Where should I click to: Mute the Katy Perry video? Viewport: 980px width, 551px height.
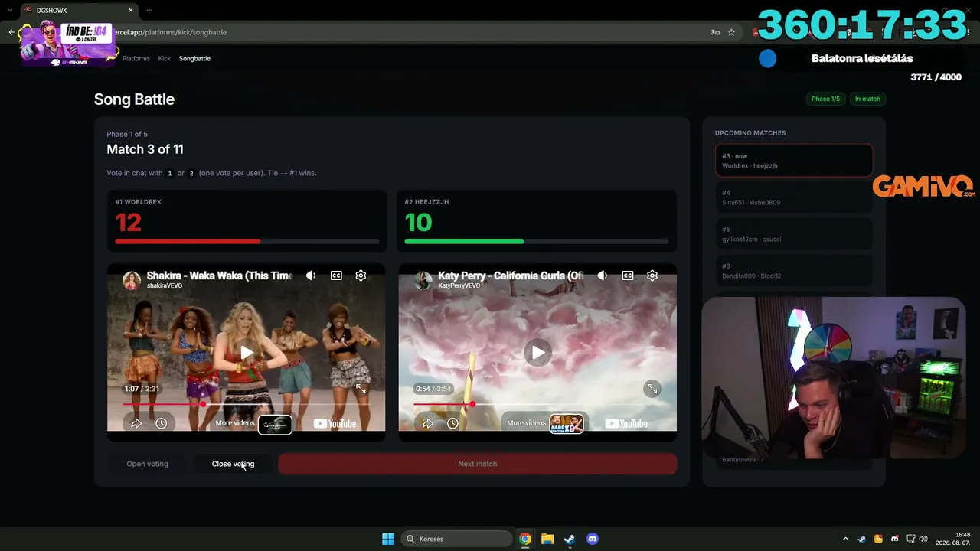(x=603, y=275)
